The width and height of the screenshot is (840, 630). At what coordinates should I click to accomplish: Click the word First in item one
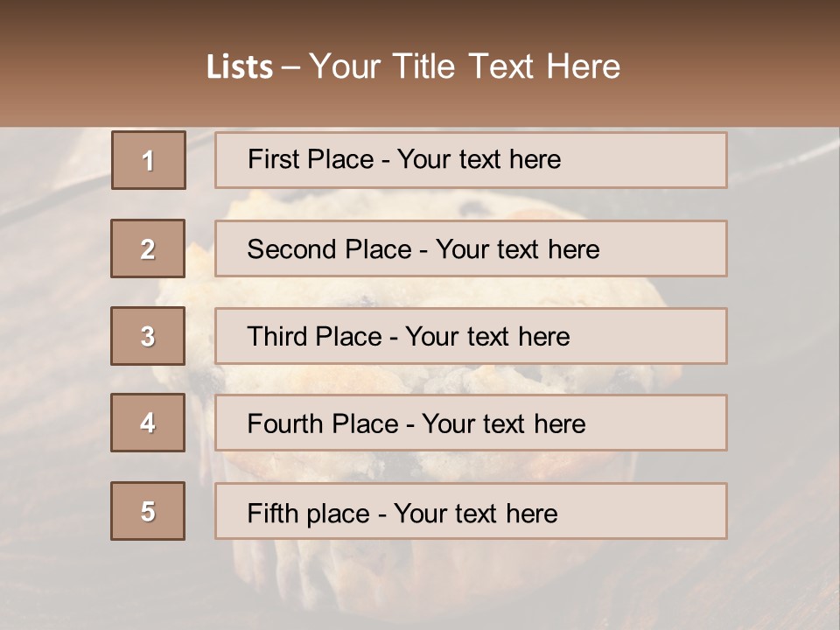coord(274,159)
